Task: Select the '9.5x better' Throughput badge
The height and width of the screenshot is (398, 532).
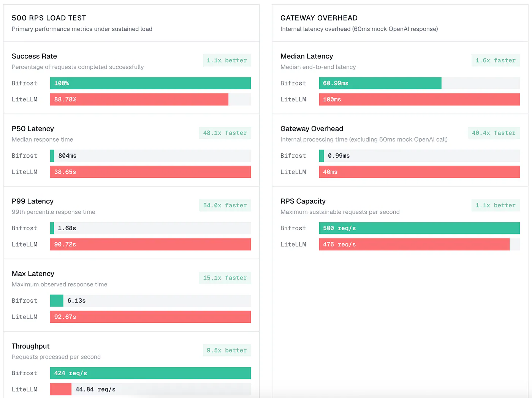Action: pos(227,350)
